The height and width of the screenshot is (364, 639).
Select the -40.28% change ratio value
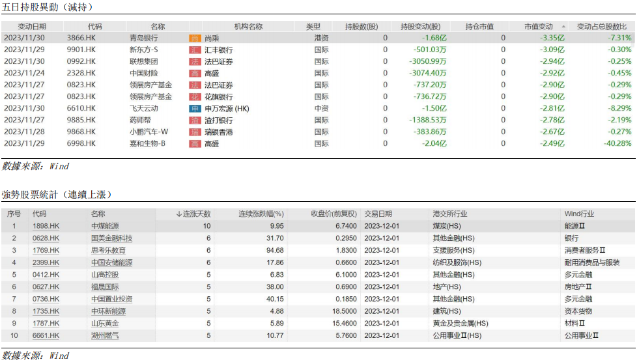pos(618,143)
